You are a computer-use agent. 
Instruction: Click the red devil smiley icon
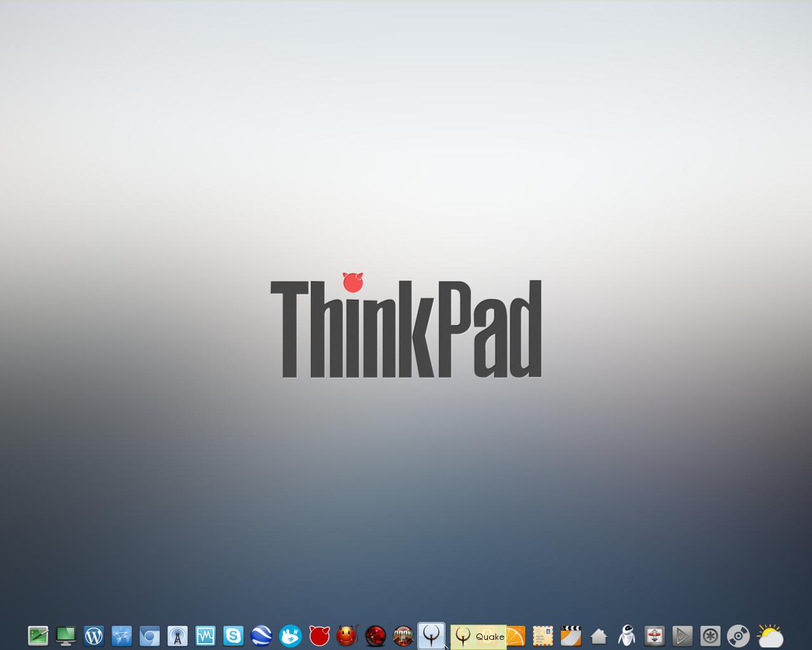tap(347, 635)
